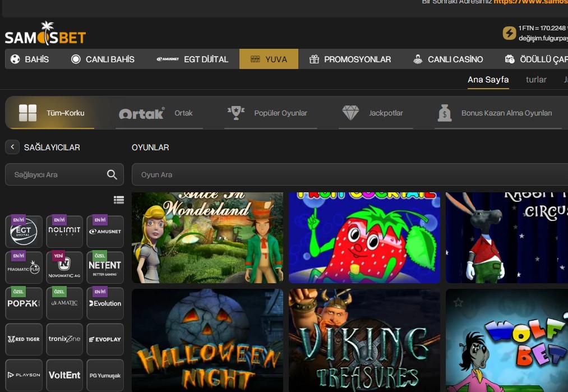Select the Evolution provider icon

[x=105, y=303]
